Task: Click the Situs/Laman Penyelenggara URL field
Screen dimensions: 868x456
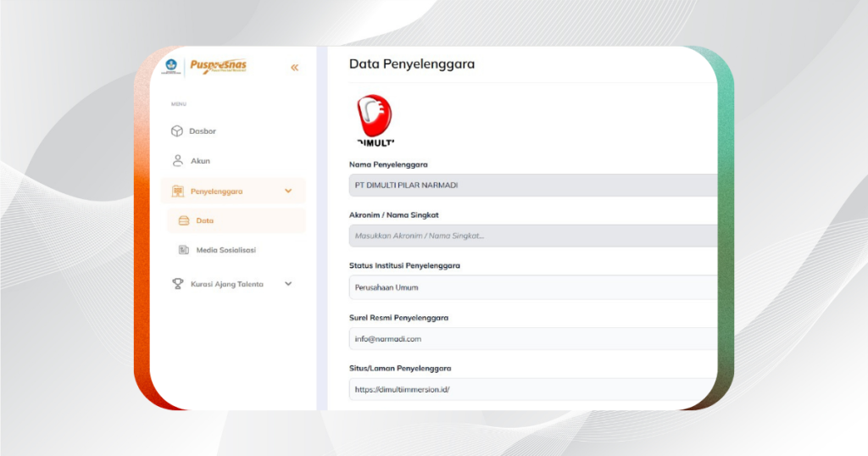Action: tap(532, 389)
